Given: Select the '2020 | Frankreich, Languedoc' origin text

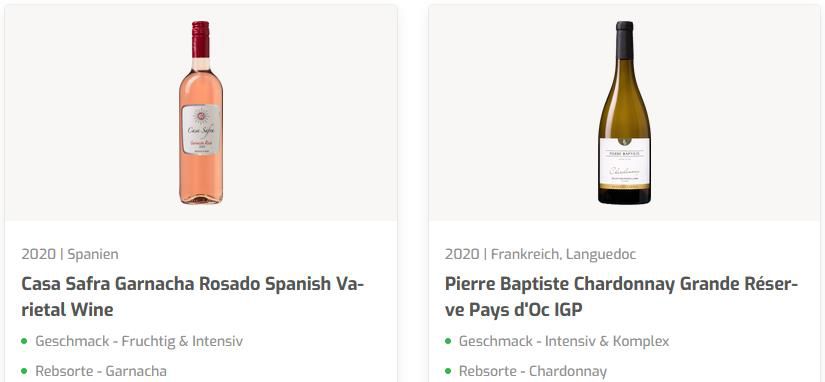Looking at the screenshot, I should click(x=540, y=254).
